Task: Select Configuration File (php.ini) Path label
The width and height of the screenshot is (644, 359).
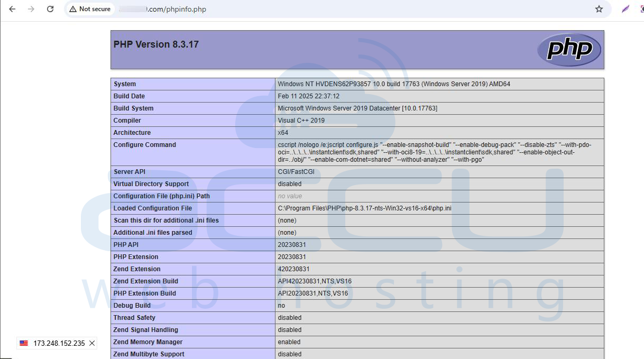Action: (x=161, y=196)
